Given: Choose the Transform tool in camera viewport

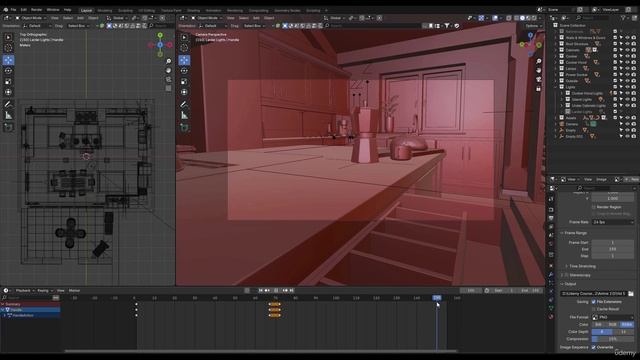Looking at the screenshot, I should pos(184,92).
